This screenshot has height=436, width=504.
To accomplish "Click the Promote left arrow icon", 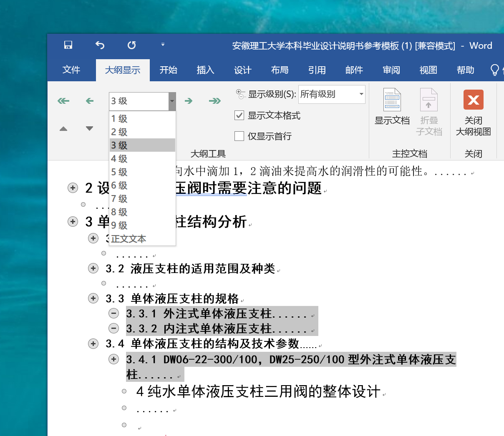I will (x=90, y=101).
